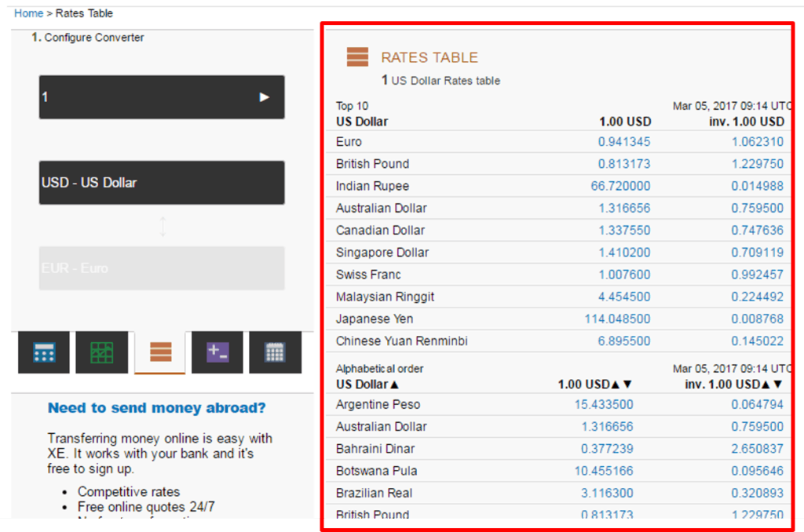Click the play arrow in amount field

click(265, 97)
